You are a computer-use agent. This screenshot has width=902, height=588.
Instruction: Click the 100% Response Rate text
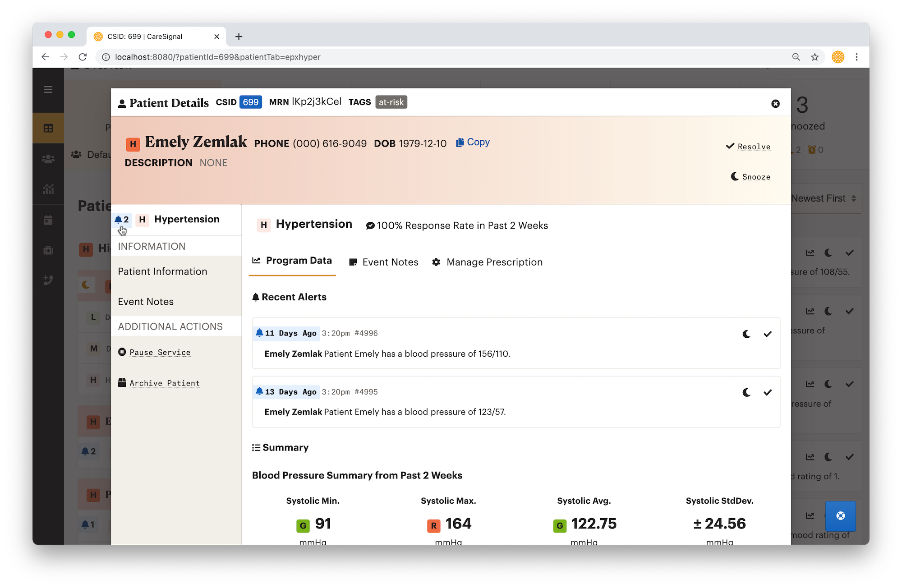462,225
